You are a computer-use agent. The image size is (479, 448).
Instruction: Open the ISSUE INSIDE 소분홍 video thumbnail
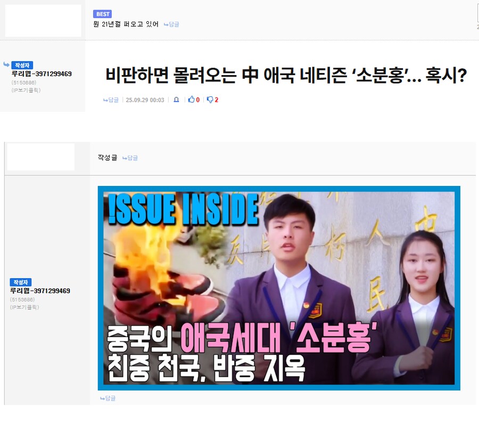pos(278,288)
